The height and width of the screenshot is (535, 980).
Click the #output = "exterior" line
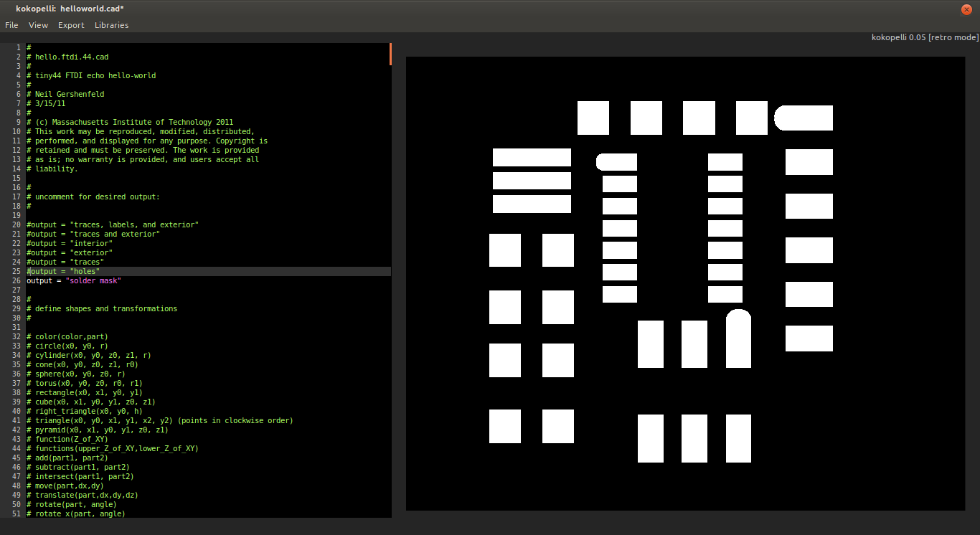point(70,252)
